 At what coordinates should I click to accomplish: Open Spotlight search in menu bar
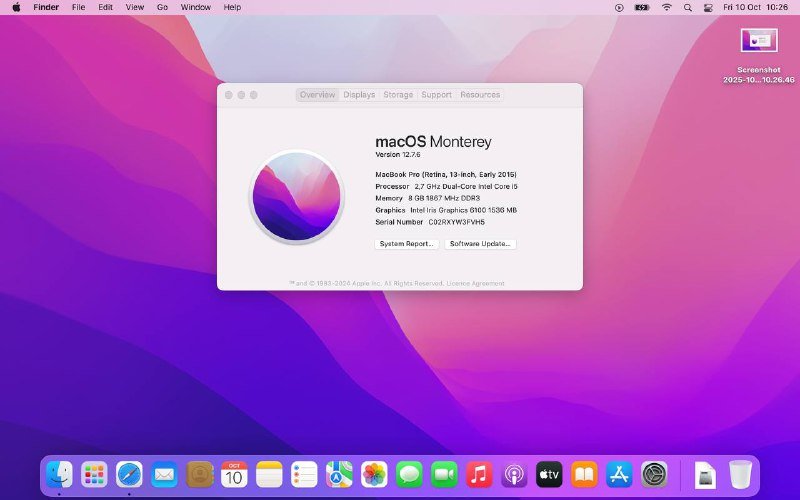(x=688, y=8)
